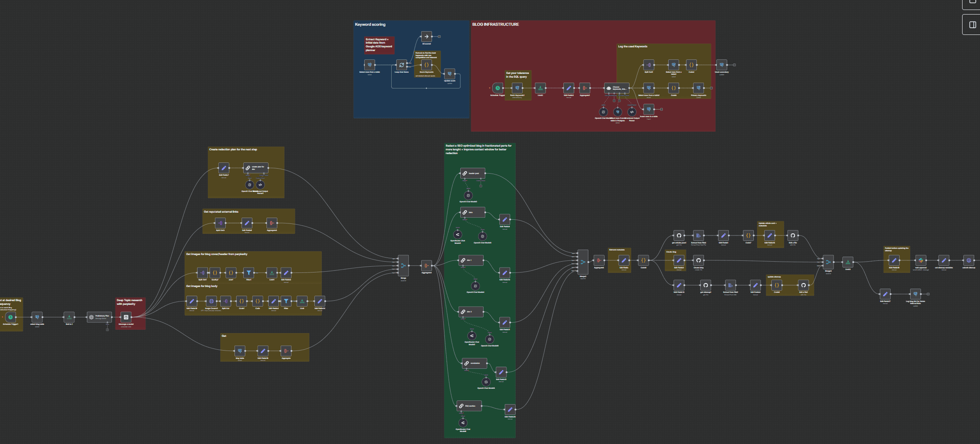Select the dev 2 chain node
This screenshot has width=980, height=444.
471,312
